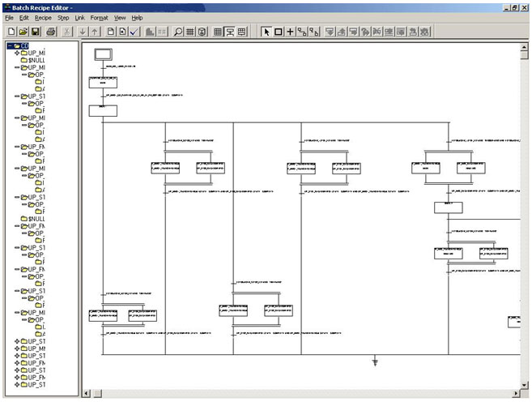The height and width of the screenshot is (402, 532).
Task: Collapse the root CD tree node
Action: click(x=9, y=45)
